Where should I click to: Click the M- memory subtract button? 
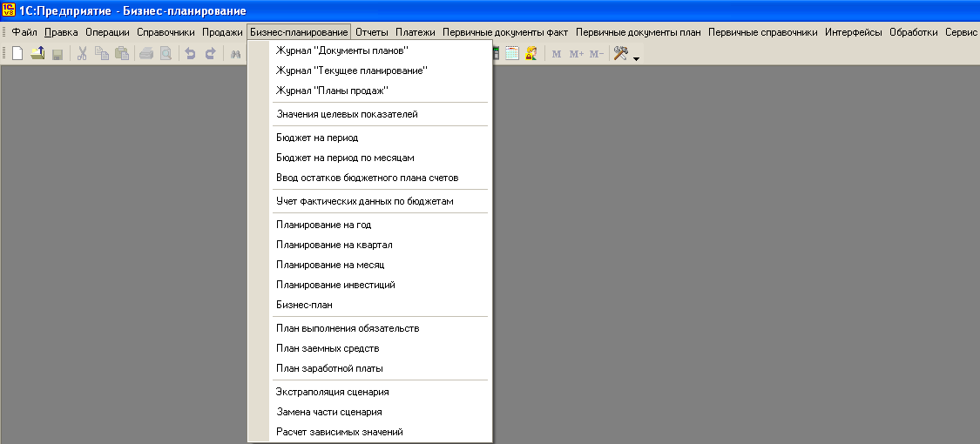pos(597,54)
